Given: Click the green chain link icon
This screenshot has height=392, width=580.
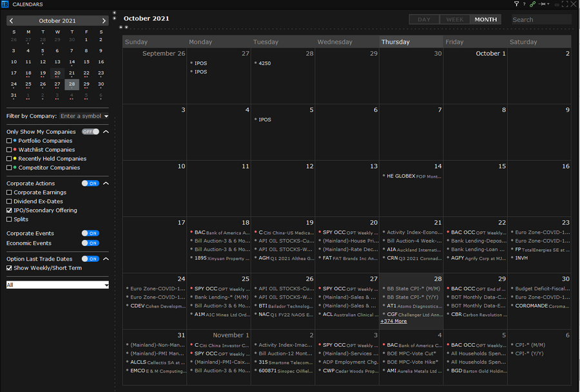Looking at the screenshot, I should [533, 4].
